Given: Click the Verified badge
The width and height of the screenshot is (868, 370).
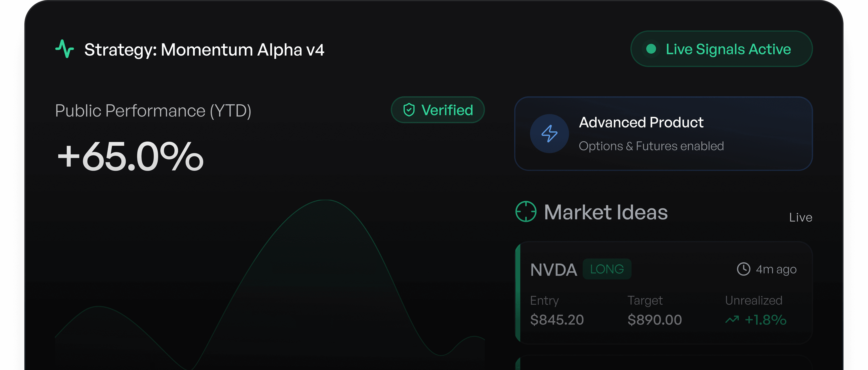Looking at the screenshot, I should click(438, 110).
